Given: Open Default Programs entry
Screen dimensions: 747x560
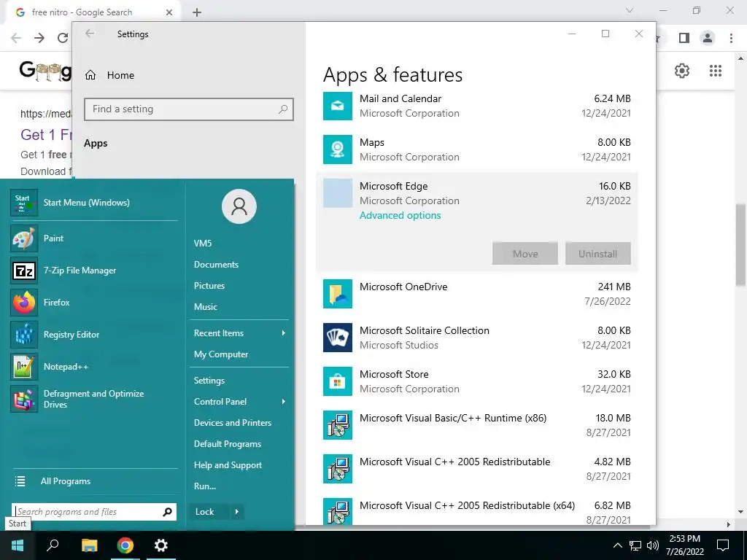Looking at the screenshot, I should pyautogui.click(x=228, y=444).
